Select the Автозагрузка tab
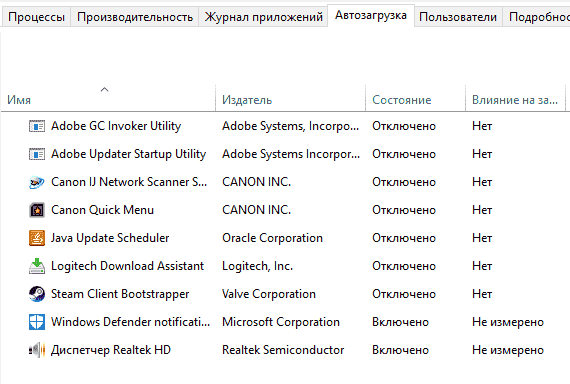The width and height of the screenshot is (570, 384). [371, 16]
